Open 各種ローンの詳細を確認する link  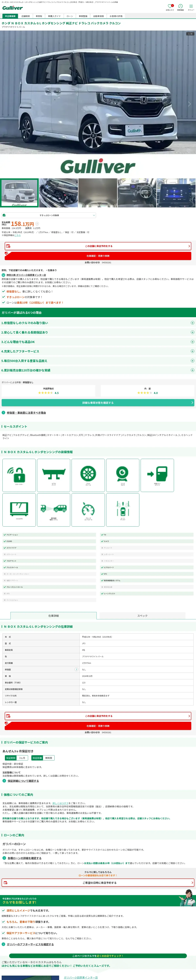(x=24, y=858)
